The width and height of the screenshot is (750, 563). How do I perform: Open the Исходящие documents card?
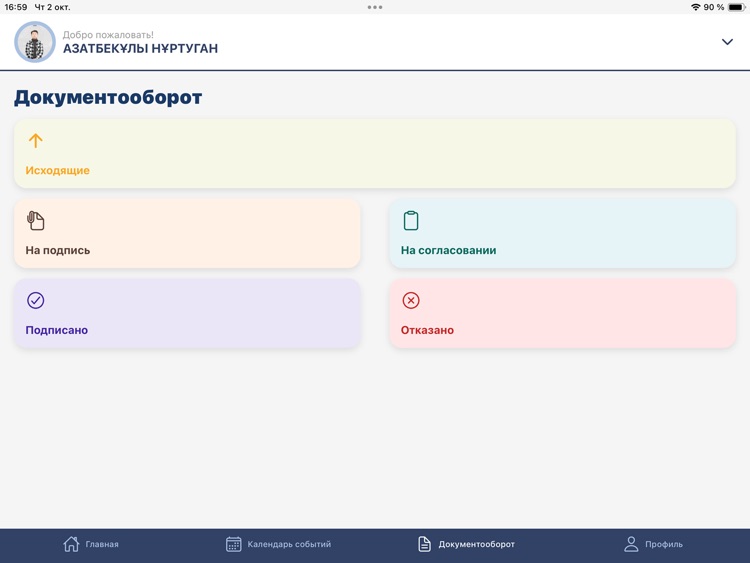pyautogui.click(x=375, y=153)
